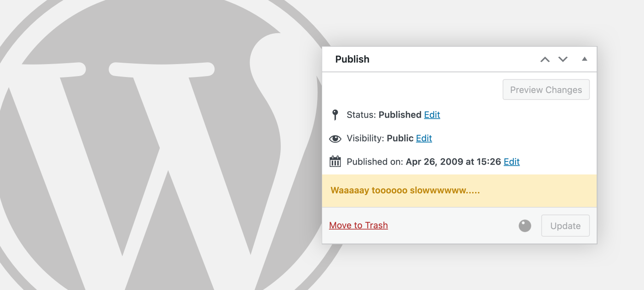Click the status pin icon
The image size is (644, 290).
point(335,115)
